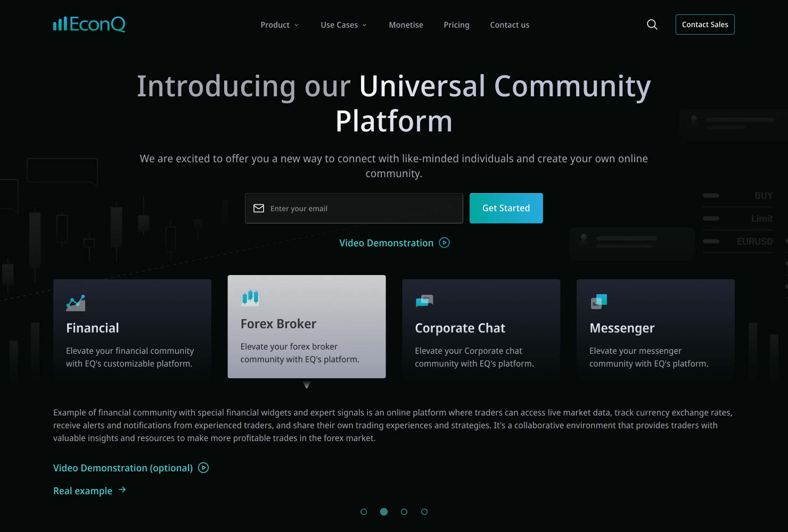Go to the Pricing page
The width and height of the screenshot is (788, 532).
click(457, 25)
